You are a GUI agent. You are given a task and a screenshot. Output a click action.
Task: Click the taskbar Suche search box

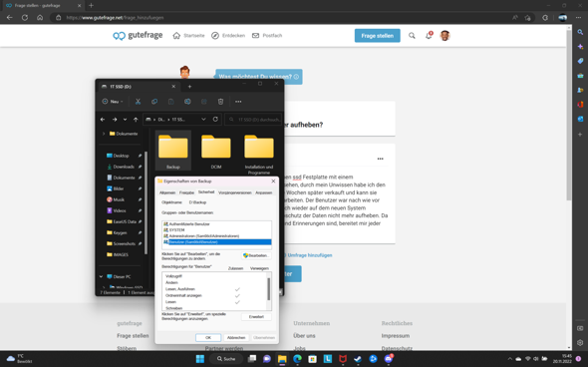pos(226,359)
